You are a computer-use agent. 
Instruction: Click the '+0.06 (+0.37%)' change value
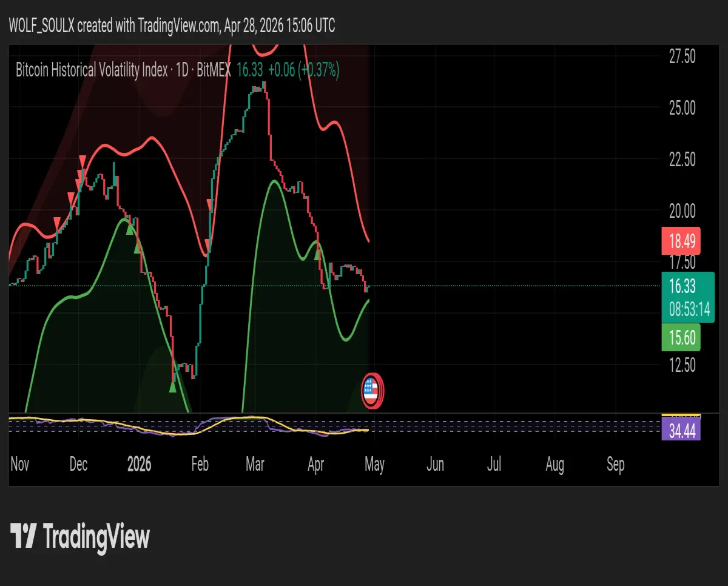click(303, 70)
